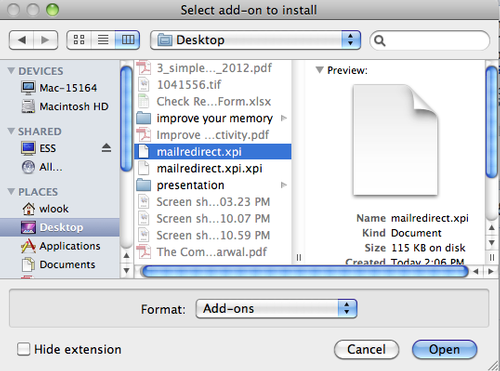Click preview pane scroll up arrow

(492, 228)
